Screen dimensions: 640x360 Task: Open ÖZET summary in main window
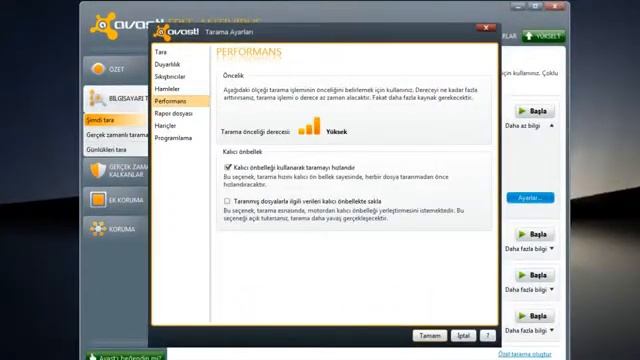(x=116, y=69)
